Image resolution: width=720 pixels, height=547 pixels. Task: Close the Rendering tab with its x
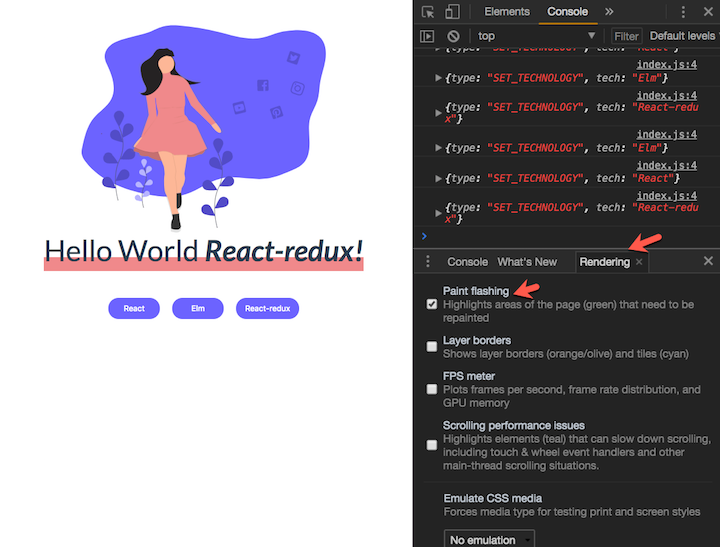pos(640,262)
